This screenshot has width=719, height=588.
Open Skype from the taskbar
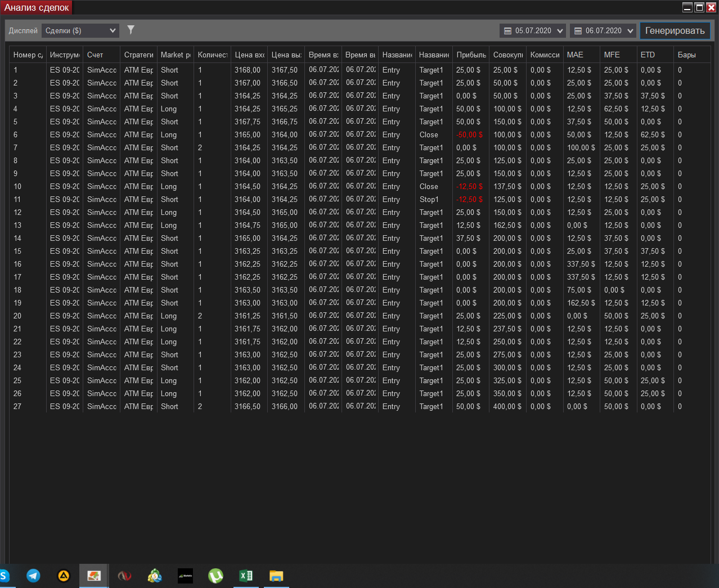click(x=5, y=576)
